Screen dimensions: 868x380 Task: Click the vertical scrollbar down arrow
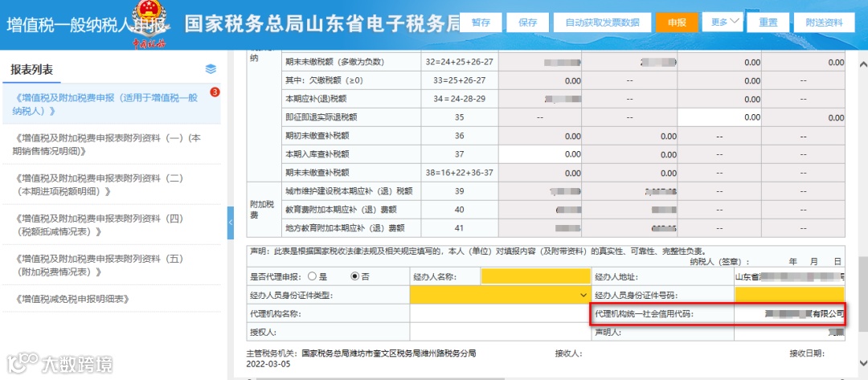pyautogui.click(x=862, y=362)
